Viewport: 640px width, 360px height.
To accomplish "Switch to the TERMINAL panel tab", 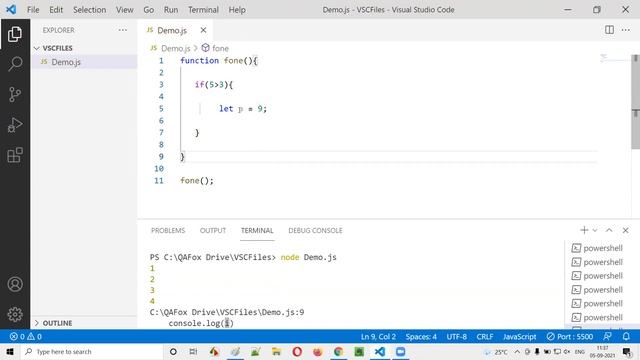I will 257,231.
